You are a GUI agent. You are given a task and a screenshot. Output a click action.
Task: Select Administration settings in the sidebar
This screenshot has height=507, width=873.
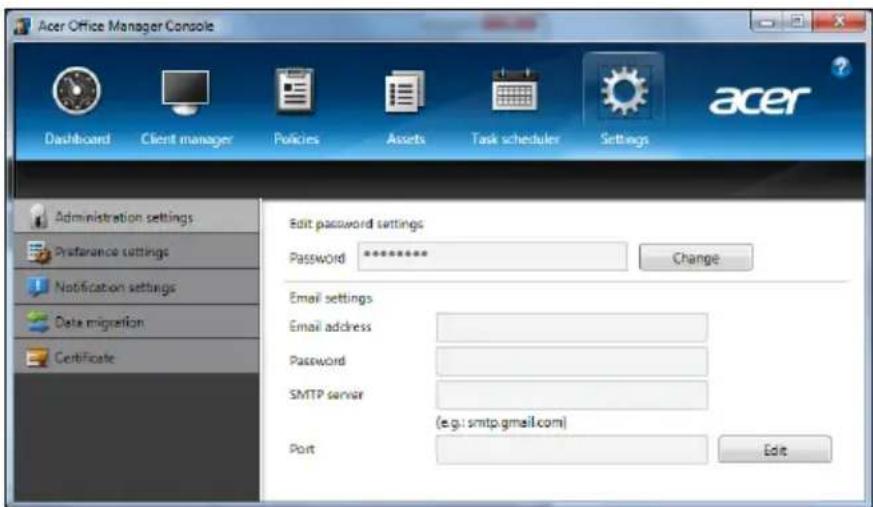tap(136, 216)
